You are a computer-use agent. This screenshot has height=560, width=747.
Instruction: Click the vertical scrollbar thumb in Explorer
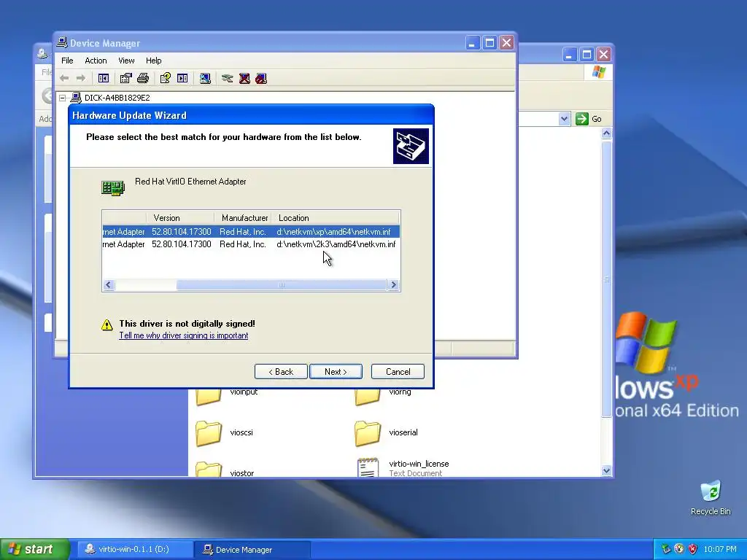pos(606,279)
